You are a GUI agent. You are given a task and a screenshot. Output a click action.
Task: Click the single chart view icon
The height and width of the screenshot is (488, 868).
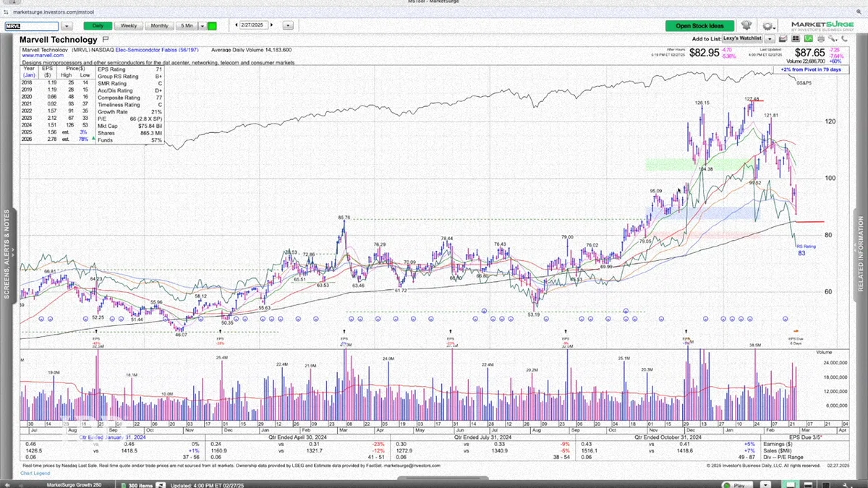[783, 38]
